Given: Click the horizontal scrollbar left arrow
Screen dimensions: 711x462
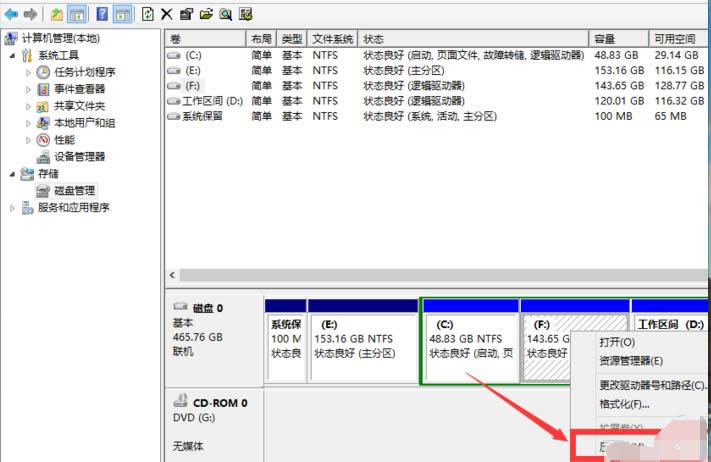Looking at the screenshot, I should click(173, 275).
